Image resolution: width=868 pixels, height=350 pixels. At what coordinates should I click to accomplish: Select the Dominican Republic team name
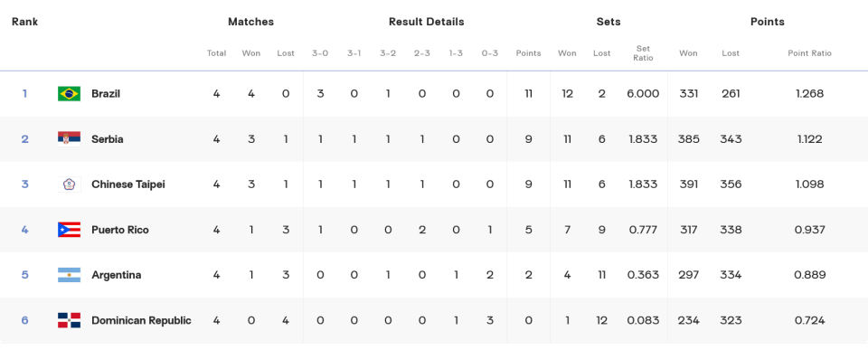[x=141, y=321]
